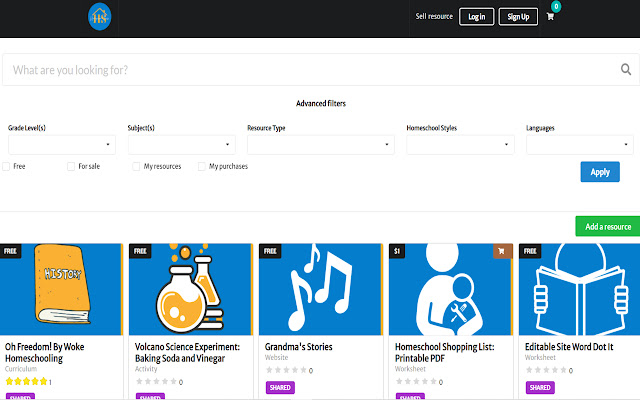The image size is (640, 400).
Task: Check the My resources filter
Action: pos(137,166)
